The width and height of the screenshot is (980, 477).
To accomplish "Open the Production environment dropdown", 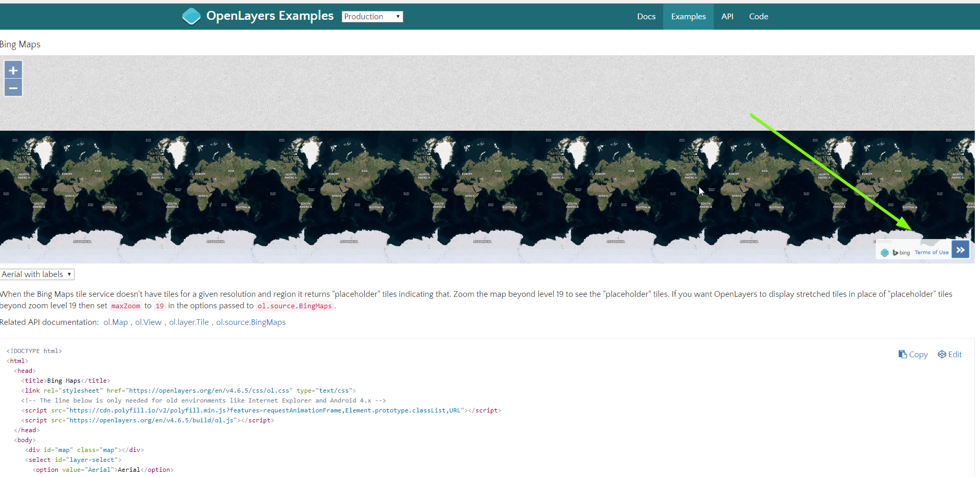I will (371, 16).
